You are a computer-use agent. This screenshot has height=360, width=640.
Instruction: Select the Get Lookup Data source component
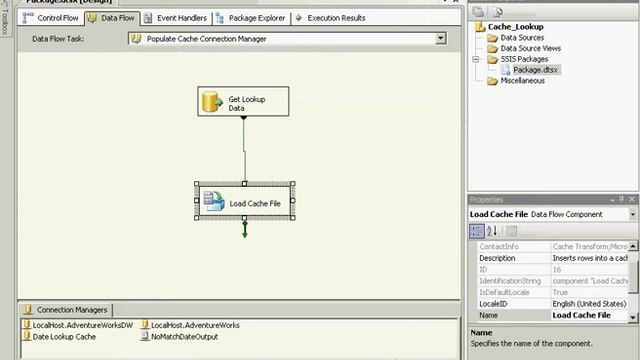tap(243, 101)
